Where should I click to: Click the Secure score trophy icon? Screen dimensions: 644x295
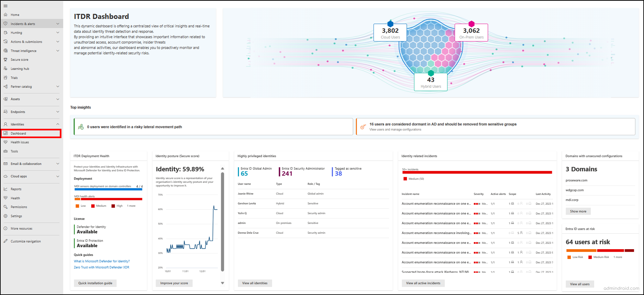coord(5,59)
